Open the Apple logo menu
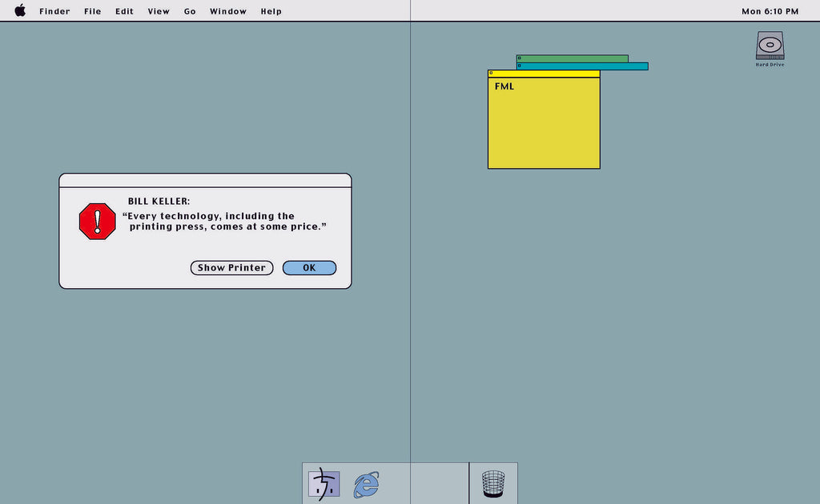The height and width of the screenshot is (504, 820). pos(20,10)
